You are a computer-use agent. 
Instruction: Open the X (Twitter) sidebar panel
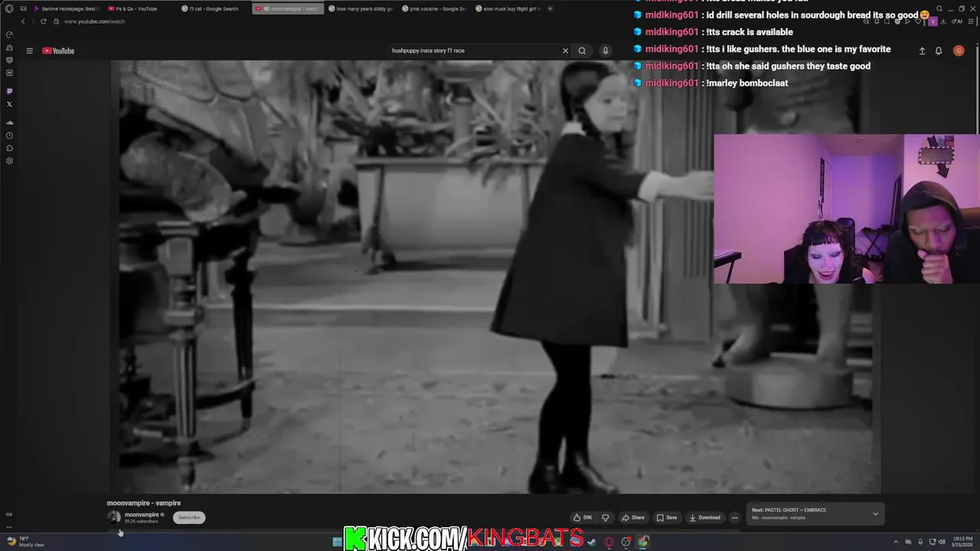(9, 104)
